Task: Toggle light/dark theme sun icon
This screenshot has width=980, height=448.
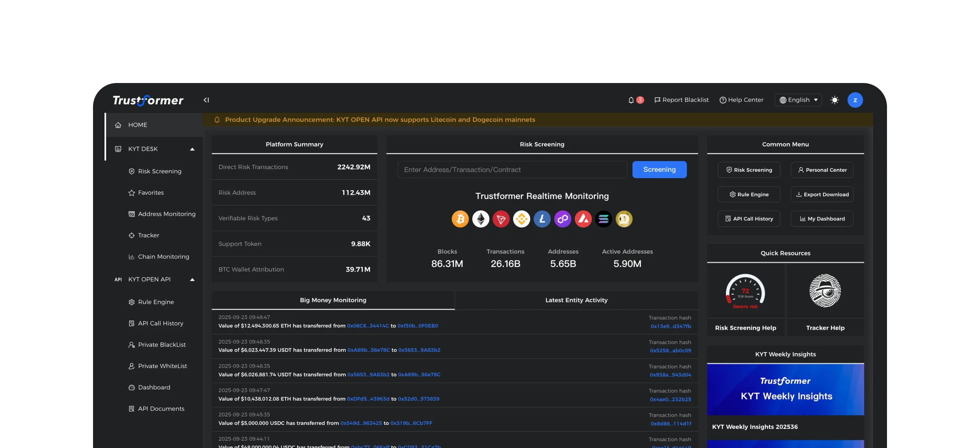Action: coord(835,100)
